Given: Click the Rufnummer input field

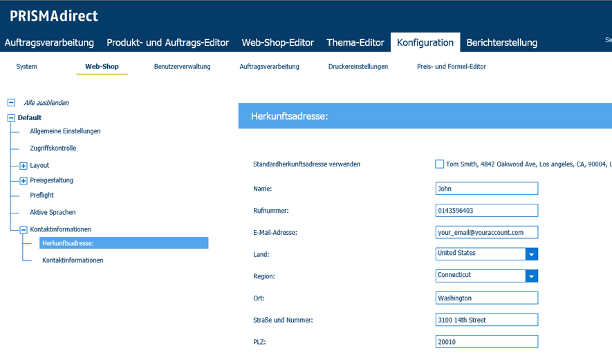Looking at the screenshot, I should click(x=487, y=211).
